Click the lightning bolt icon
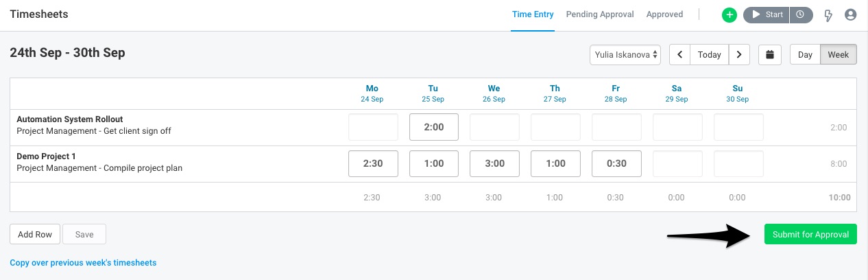The width and height of the screenshot is (868, 280). 829,15
